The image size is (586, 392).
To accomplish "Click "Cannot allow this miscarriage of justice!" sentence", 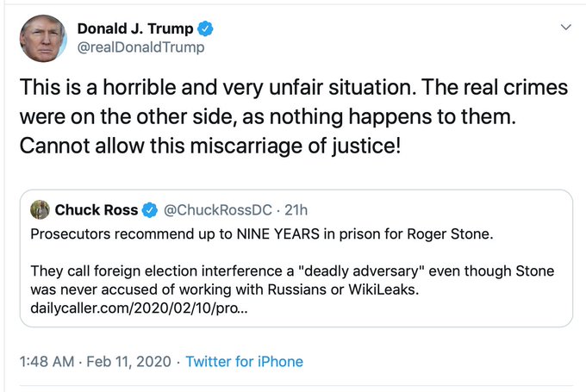I will [210, 146].
